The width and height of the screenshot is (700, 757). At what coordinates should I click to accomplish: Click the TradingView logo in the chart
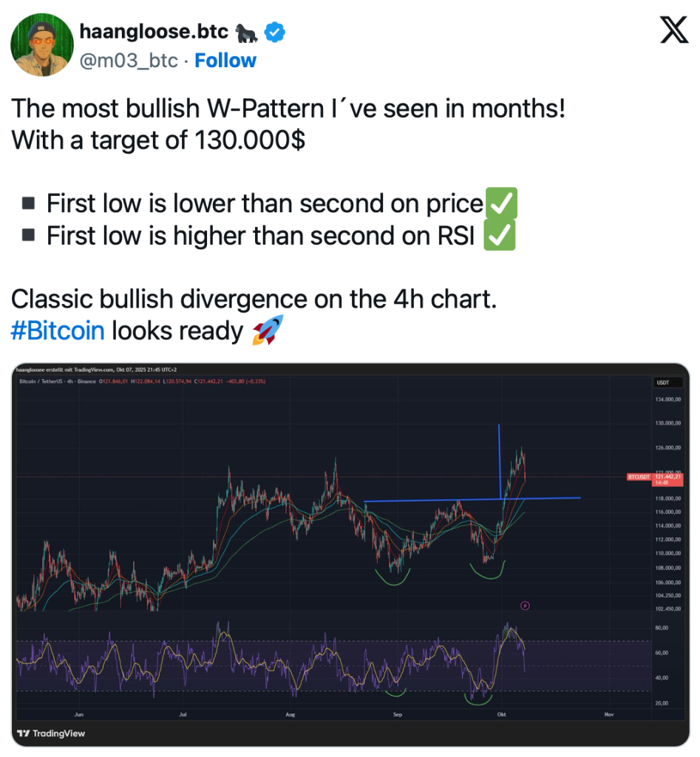pos(51,733)
